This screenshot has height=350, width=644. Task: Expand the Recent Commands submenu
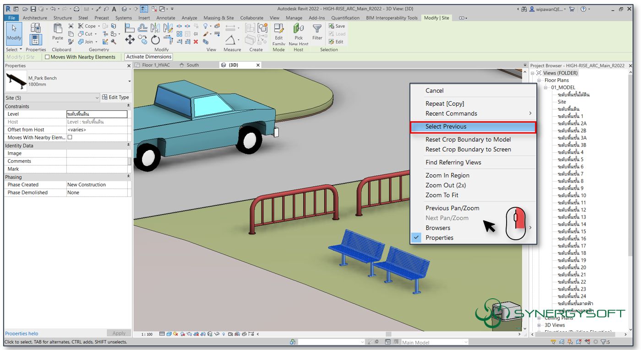coord(458,113)
